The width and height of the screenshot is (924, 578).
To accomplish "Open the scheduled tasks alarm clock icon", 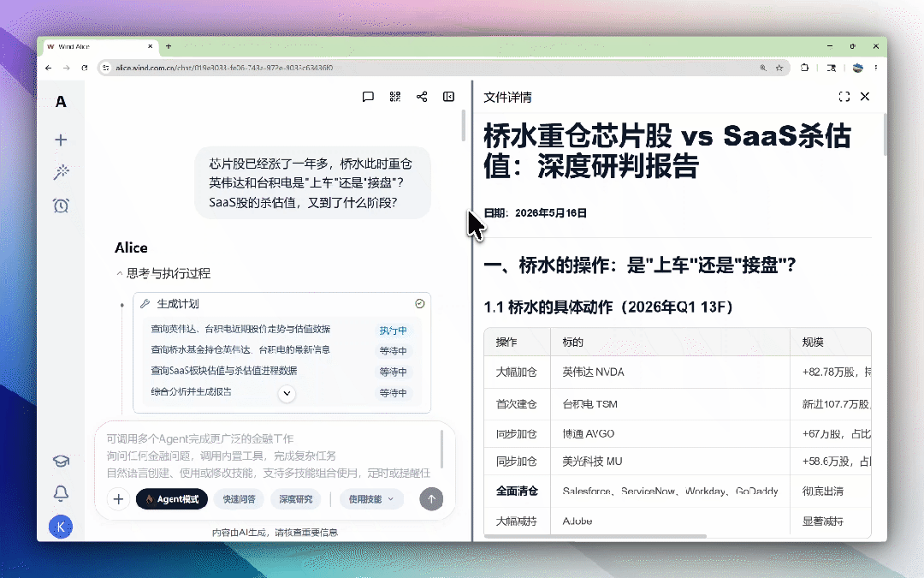I will pyautogui.click(x=61, y=206).
